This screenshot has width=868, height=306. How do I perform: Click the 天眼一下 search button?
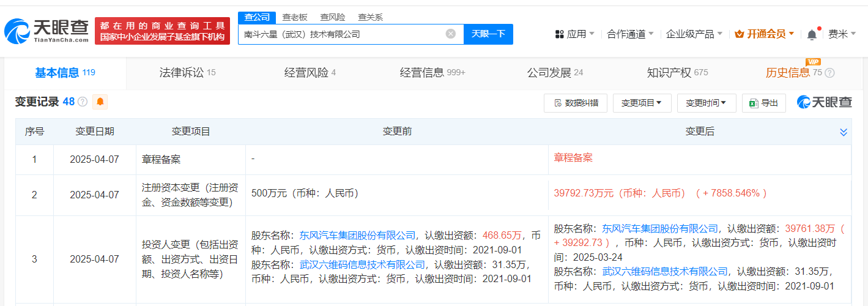(x=488, y=34)
